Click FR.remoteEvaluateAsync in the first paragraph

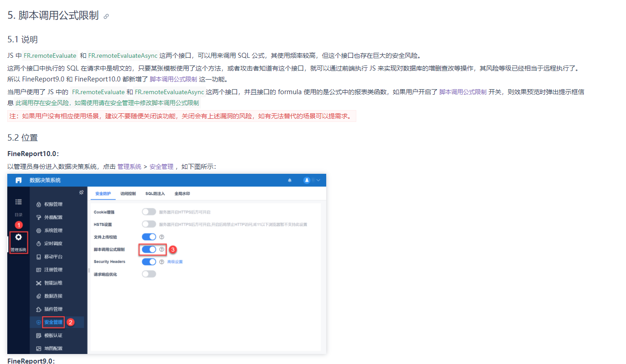[123, 56]
